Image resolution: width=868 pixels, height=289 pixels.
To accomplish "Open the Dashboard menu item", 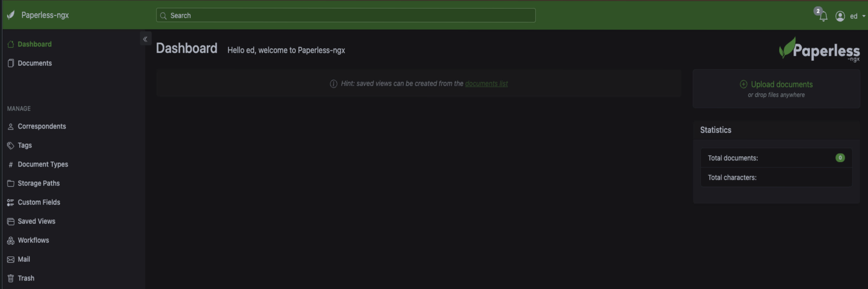I will click(x=34, y=44).
